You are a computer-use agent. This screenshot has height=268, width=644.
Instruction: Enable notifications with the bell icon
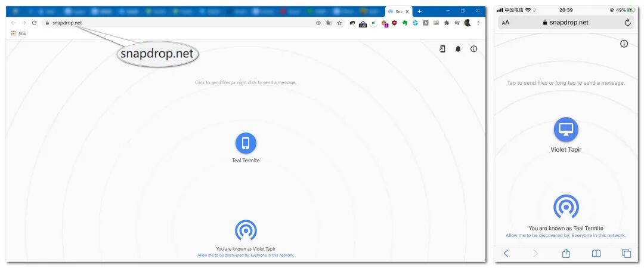pyautogui.click(x=458, y=49)
